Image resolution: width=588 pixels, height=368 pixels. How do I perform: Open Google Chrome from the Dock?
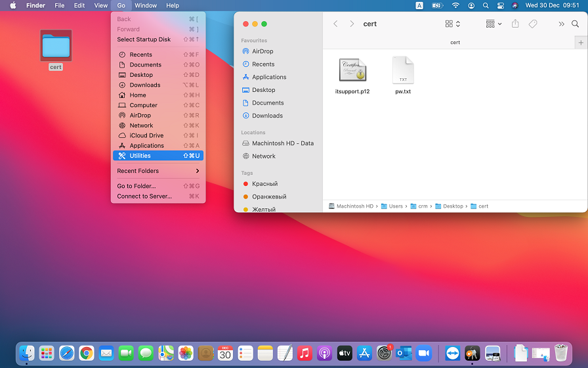86,353
